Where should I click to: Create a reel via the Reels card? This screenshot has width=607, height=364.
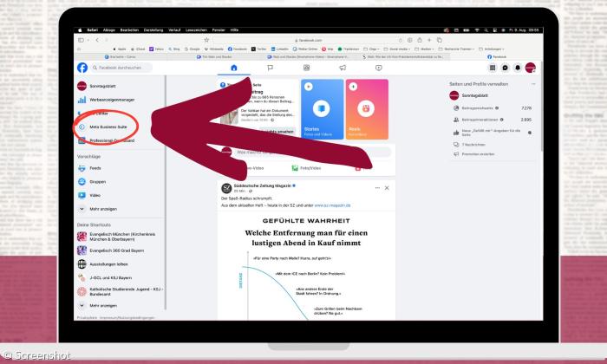[x=367, y=109]
